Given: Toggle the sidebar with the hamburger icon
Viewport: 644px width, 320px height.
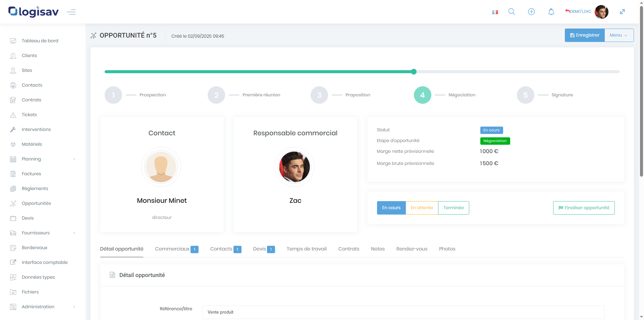Looking at the screenshot, I should click(71, 12).
